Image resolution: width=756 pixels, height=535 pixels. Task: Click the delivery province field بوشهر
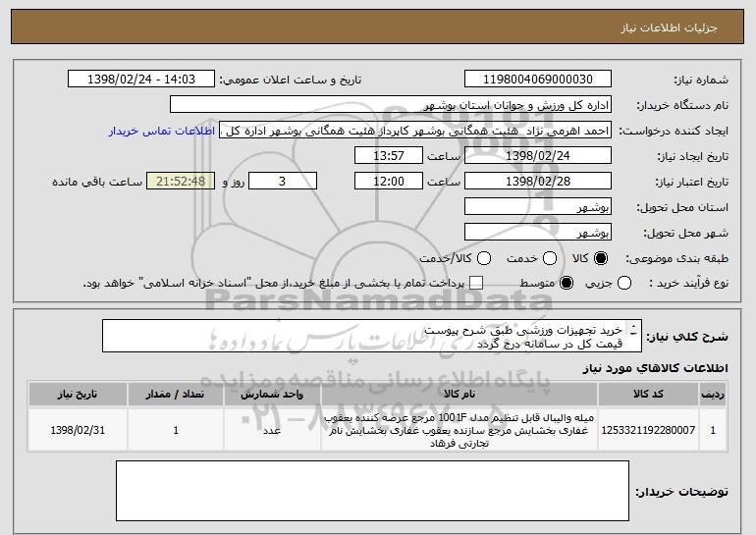pyautogui.click(x=538, y=207)
